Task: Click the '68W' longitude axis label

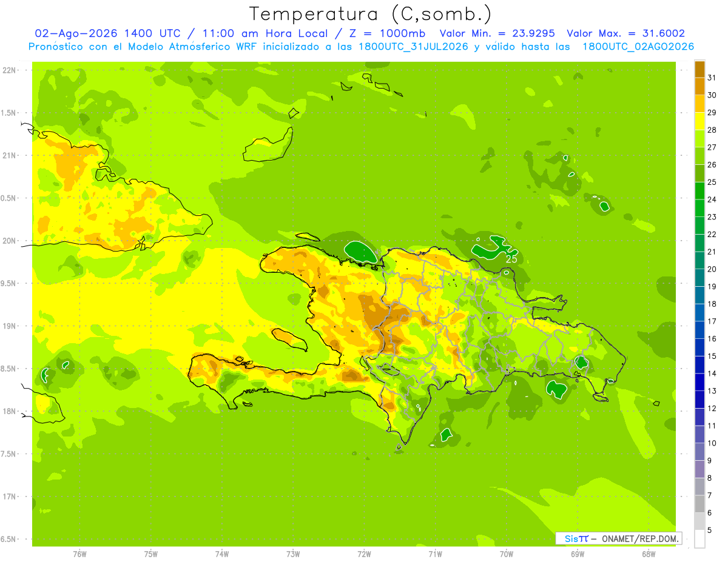Action: pos(649,555)
